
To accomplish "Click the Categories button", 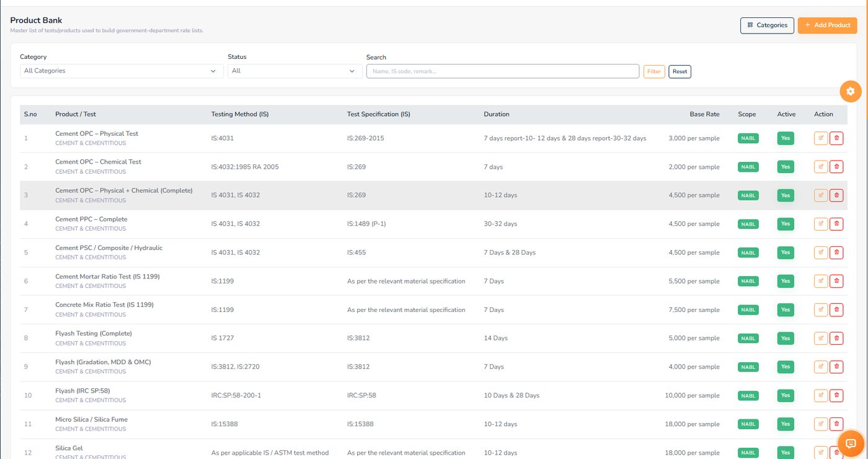I will [767, 25].
